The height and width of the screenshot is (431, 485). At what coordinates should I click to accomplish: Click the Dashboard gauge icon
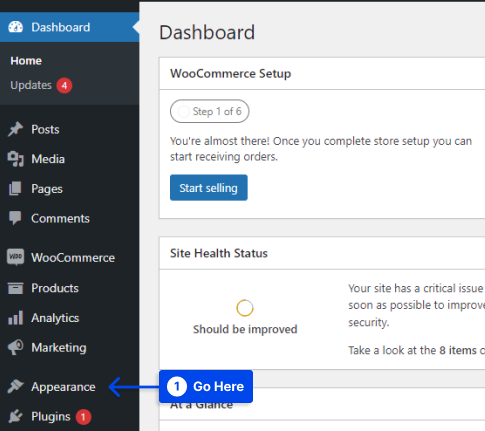(15, 27)
